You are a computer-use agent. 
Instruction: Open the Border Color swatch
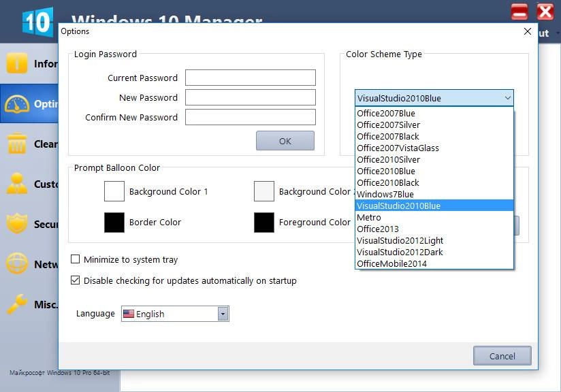point(114,223)
